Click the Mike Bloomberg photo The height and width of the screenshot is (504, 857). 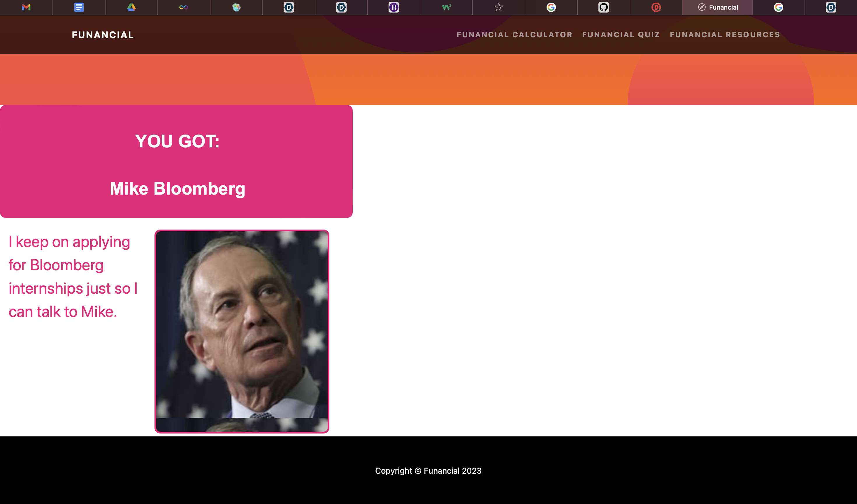242,331
